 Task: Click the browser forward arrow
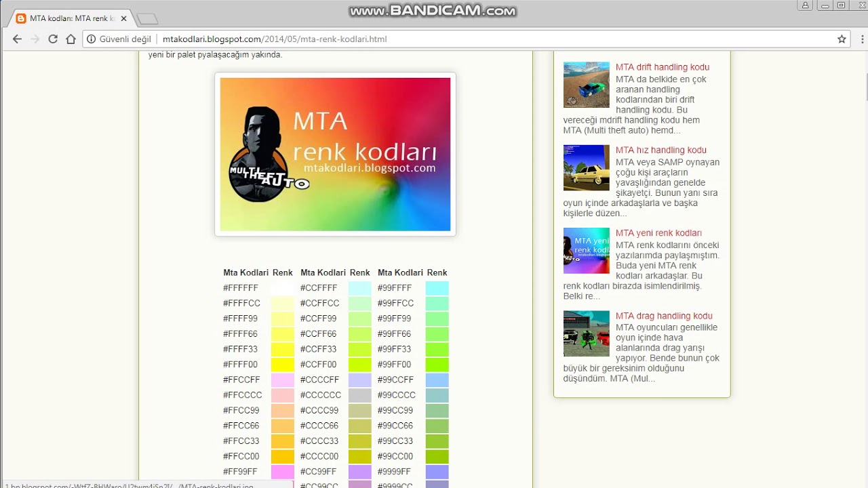click(x=35, y=39)
